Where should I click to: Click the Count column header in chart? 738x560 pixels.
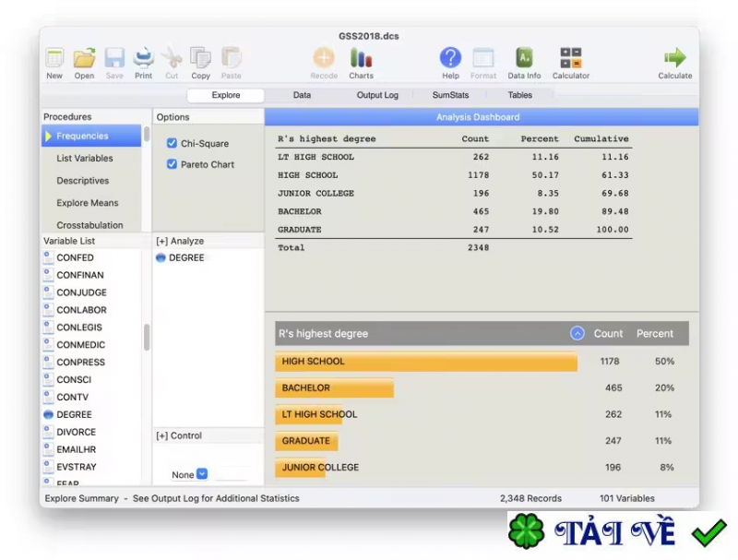coord(608,333)
